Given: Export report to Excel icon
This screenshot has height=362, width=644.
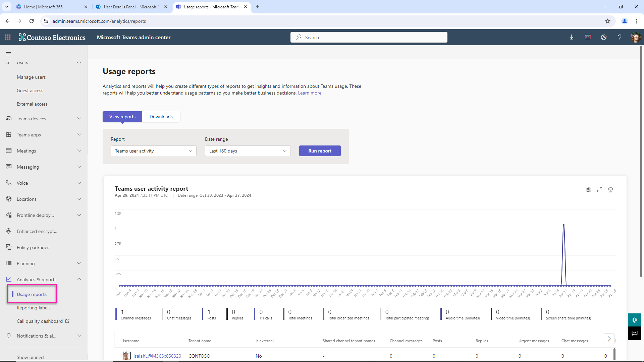Looking at the screenshot, I should 589,190.
